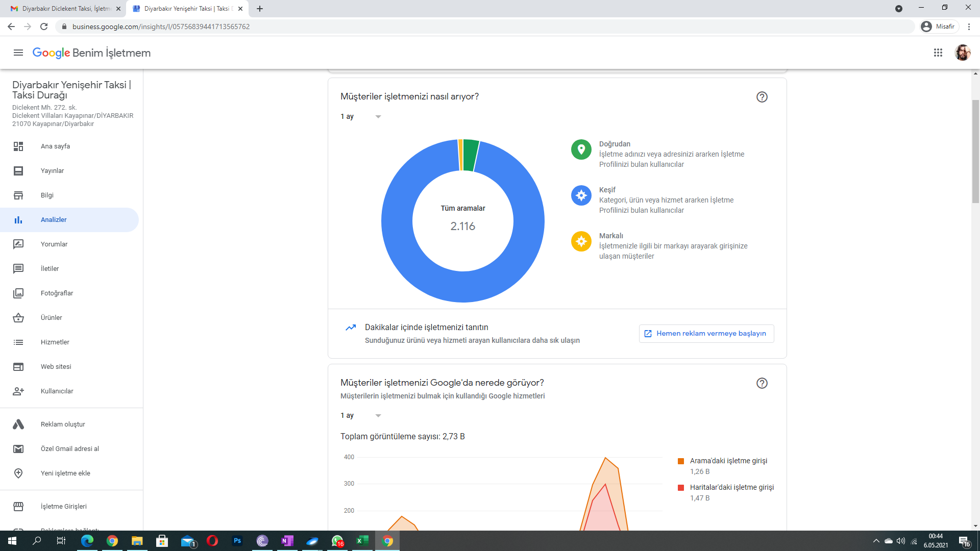Viewport: 980px width, 551px height.
Task: Open the '1 ay' period dropdown for searches
Action: [x=361, y=117]
